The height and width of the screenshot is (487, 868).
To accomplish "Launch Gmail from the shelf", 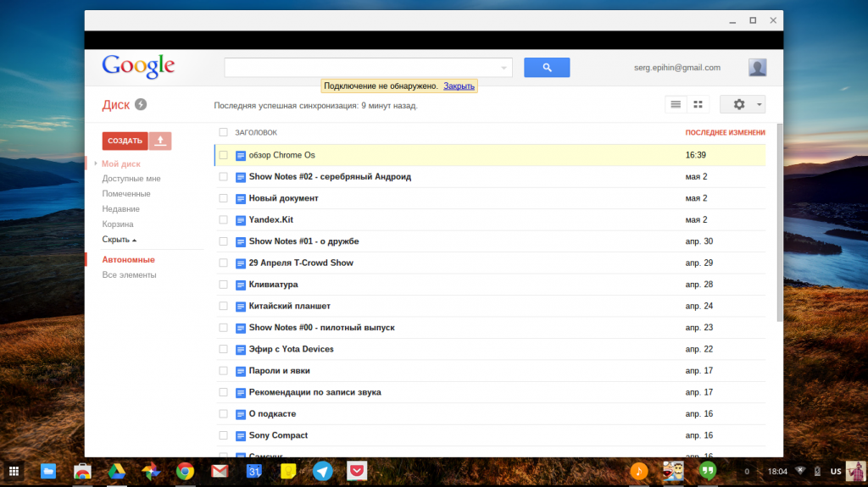I will [x=220, y=472].
